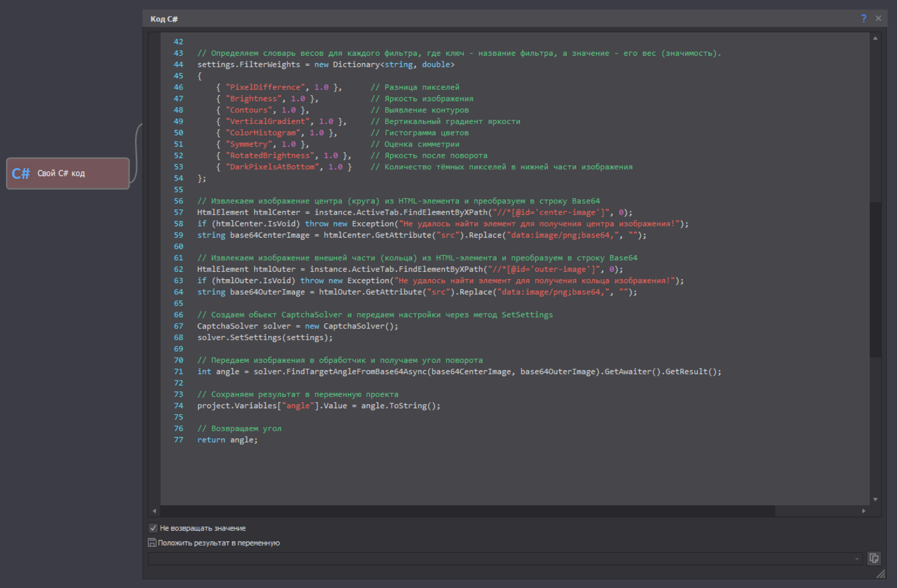Click line number 57 in the gutter
The width and height of the screenshot is (897, 588).
(x=178, y=212)
